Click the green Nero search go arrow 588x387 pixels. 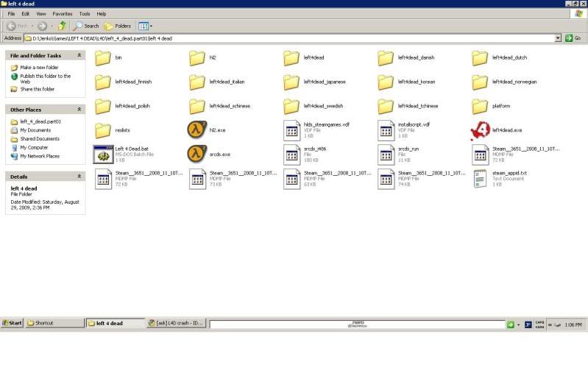pos(510,324)
